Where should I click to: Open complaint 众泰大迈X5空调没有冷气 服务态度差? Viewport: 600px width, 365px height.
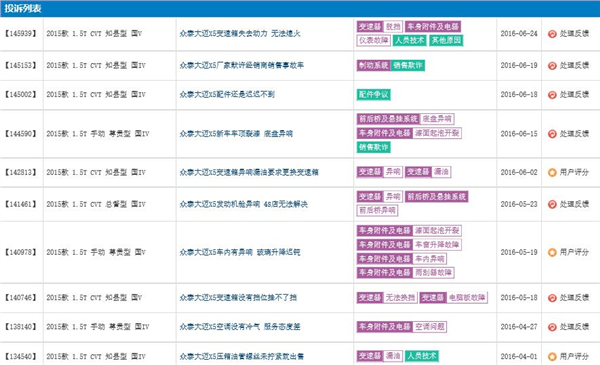(240, 327)
